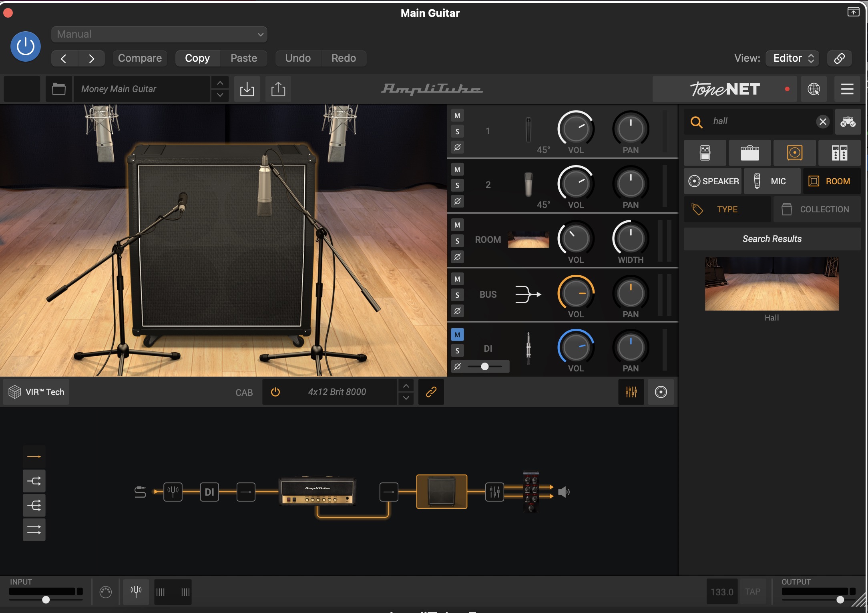Open the Custom Shop gear icon
Image resolution: width=868 pixels, height=613 pixels.
(x=848, y=122)
